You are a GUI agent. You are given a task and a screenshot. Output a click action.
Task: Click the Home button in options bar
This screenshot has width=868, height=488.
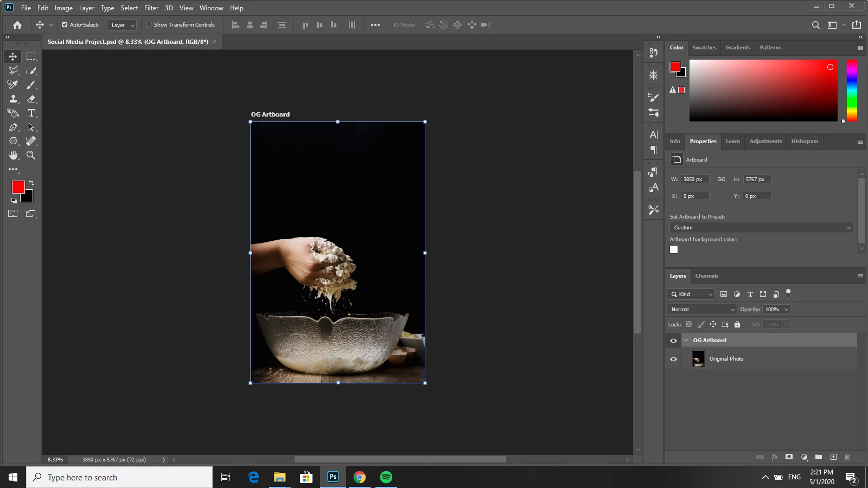[17, 25]
